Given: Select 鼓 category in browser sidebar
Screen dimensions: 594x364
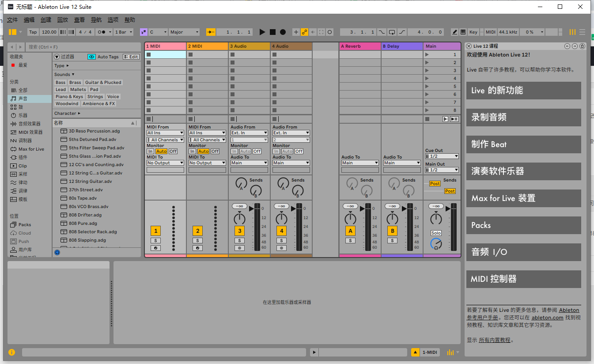Looking at the screenshot, I should tap(30, 107).
